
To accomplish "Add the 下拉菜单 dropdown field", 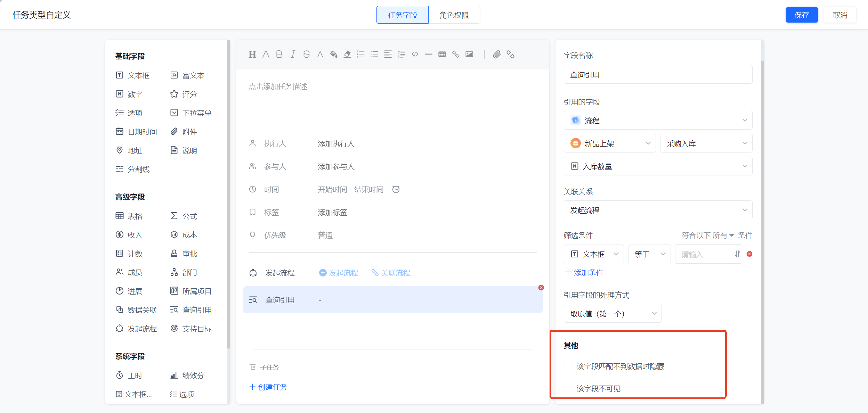I will pyautogui.click(x=191, y=113).
